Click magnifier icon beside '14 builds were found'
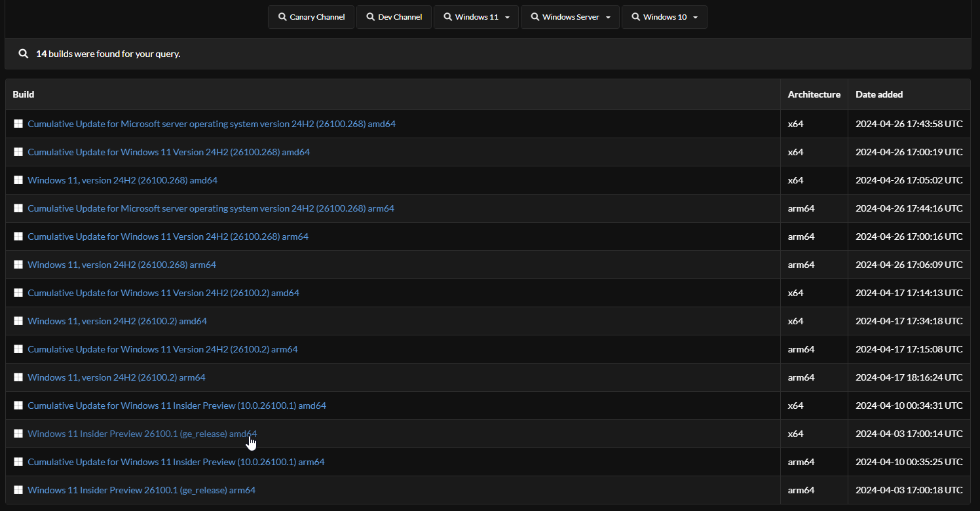The height and width of the screenshot is (511, 980). (x=23, y=54)
